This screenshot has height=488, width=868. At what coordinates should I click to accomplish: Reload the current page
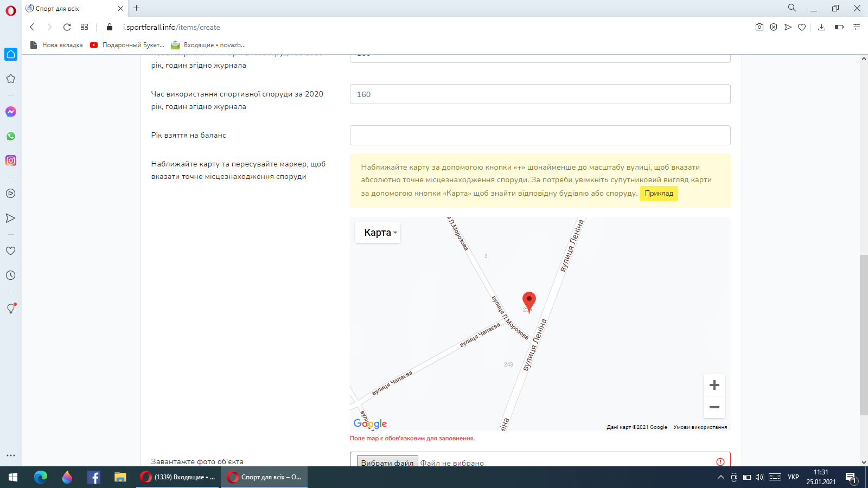[x=67, y=27]
